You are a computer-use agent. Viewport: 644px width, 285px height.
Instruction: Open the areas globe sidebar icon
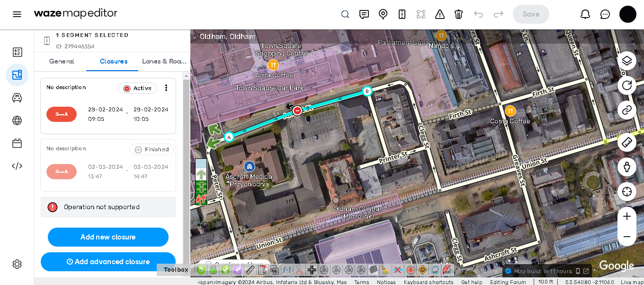click(17, 120)
